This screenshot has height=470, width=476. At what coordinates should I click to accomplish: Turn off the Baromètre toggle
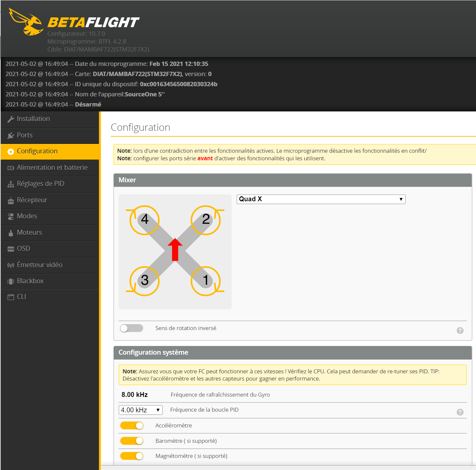(x=131, y=441)
